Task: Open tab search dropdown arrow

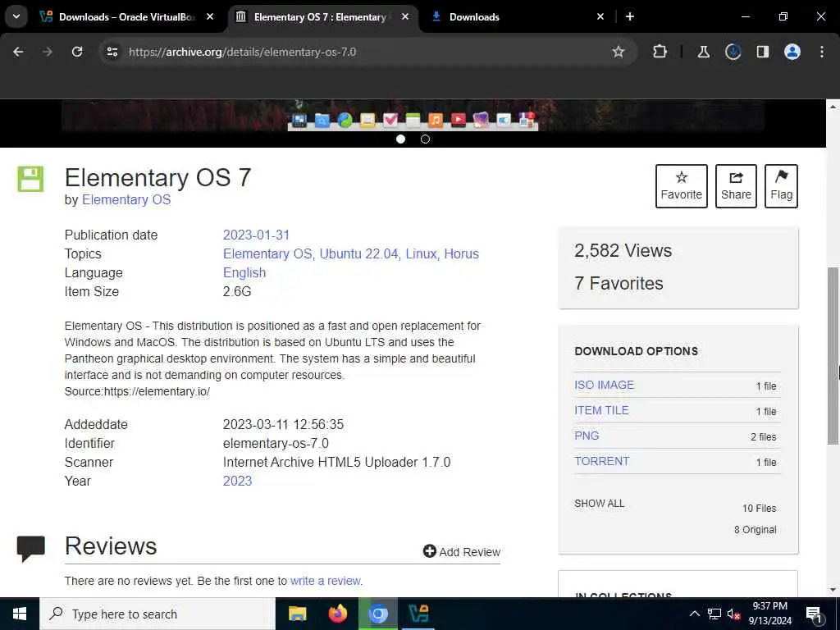Action: click(16, 16)
